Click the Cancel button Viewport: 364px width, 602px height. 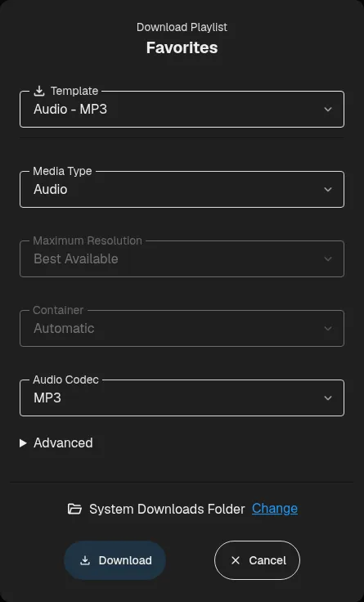(258, 560)
